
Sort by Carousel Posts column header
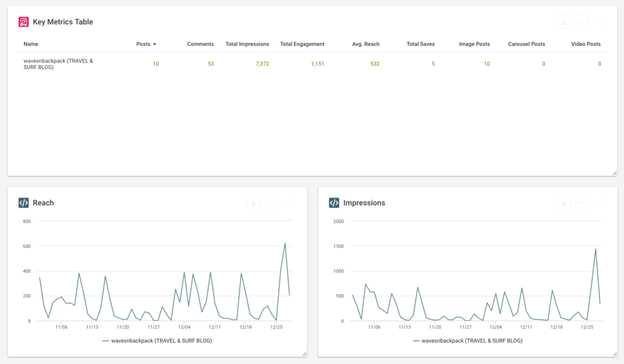tap(526, 44)
